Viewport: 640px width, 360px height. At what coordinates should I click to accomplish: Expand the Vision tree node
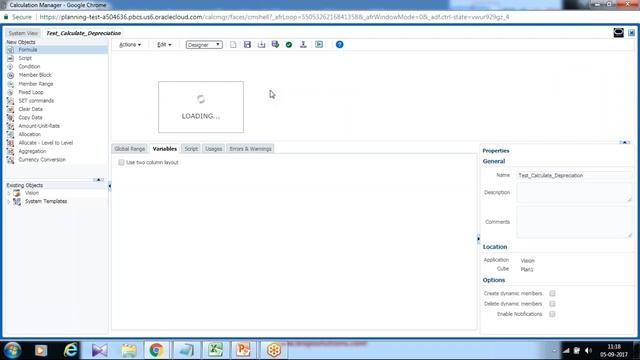(9, 193)
